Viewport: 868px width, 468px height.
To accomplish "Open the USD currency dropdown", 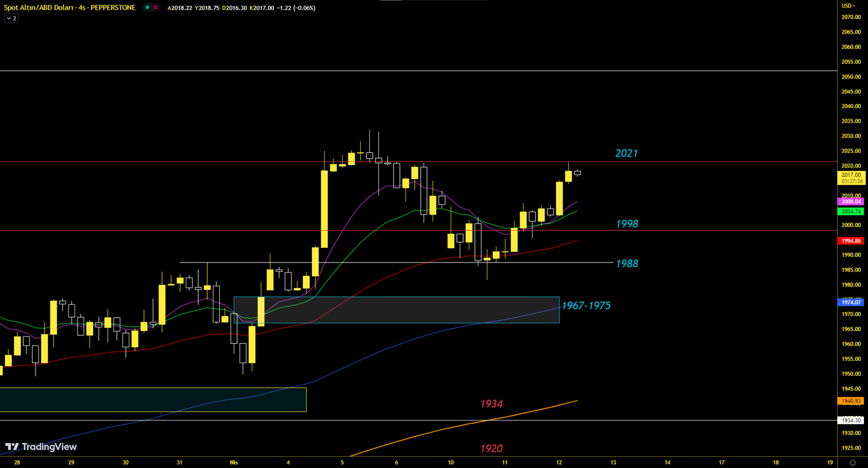I will click(x=848, y=6).
